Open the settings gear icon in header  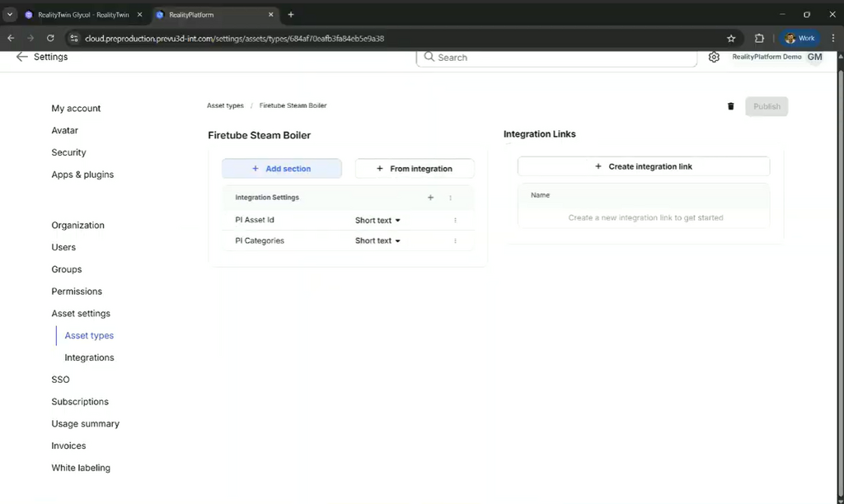coord(714,57)
